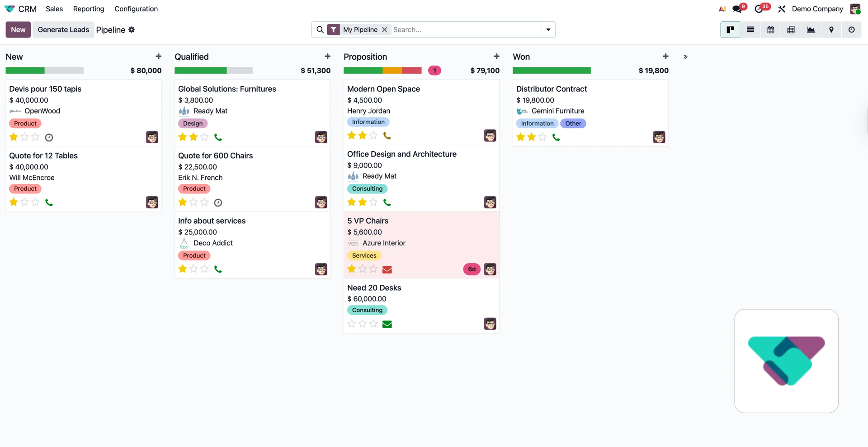868x447 pixels.
Task: Open the messages conversation icon
Action: pos(737,9)
